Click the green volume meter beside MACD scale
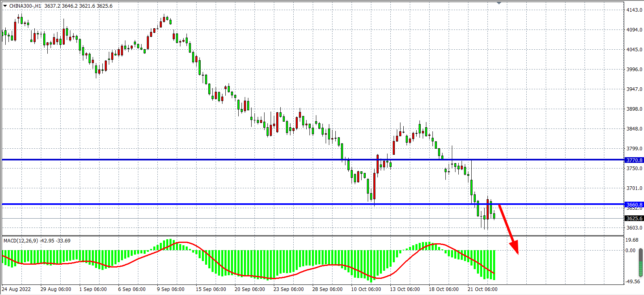The width and height of the screenshot is (644, 295). point(641,263)
